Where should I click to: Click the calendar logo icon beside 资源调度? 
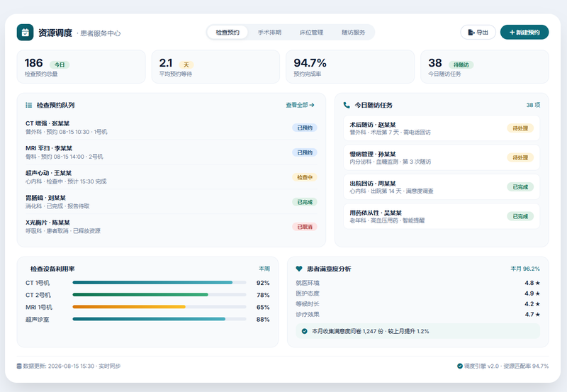(x=26, y=33)
